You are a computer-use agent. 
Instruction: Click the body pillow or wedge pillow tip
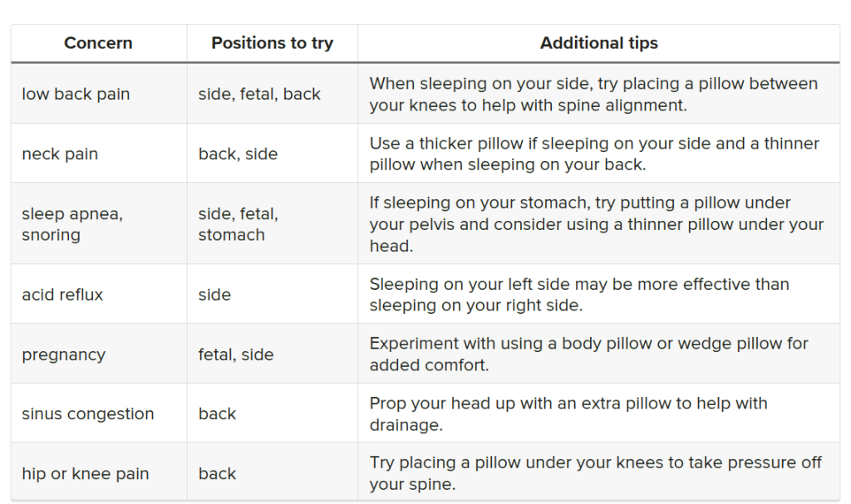(x=588, y=355)
